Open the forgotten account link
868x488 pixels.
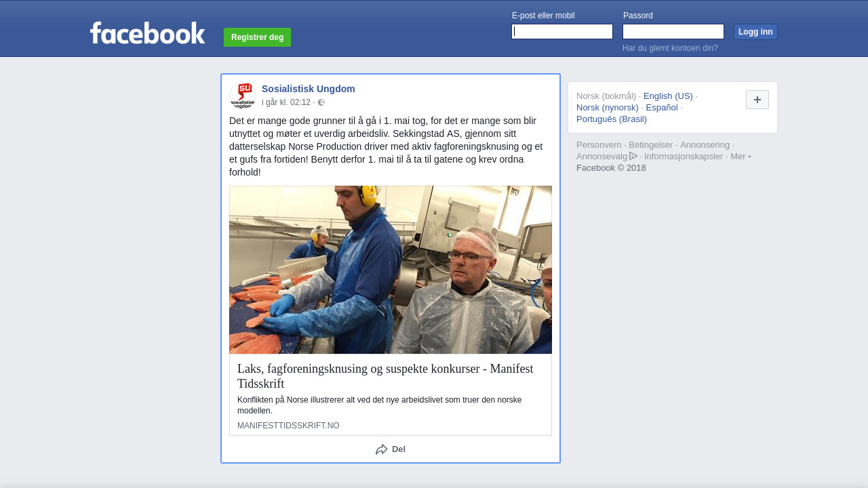click(670, 48)
